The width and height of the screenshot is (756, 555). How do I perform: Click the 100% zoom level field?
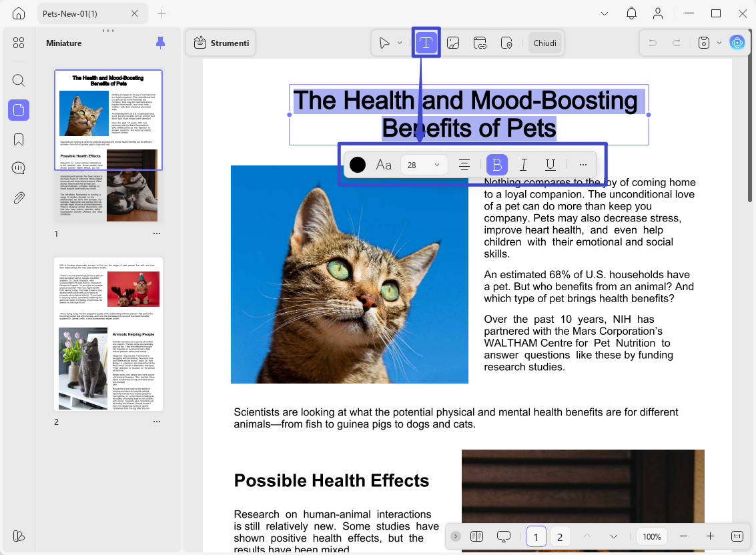coord(652,536)
